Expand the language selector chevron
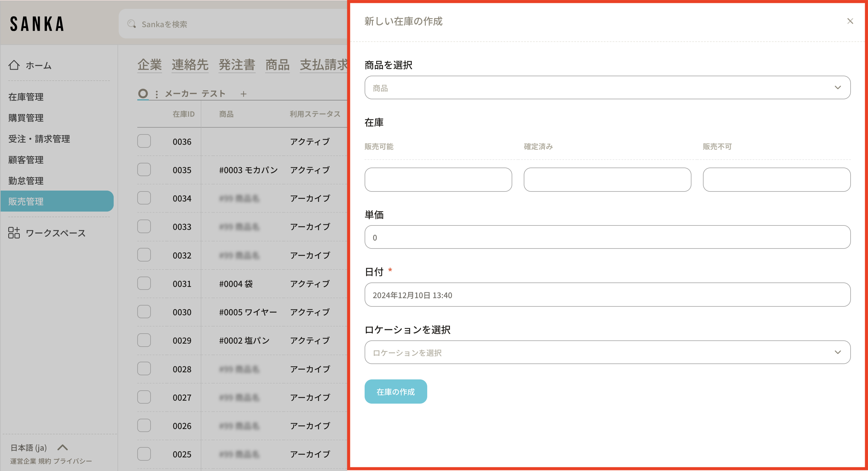Image resolution: width=868 pixels, height=471 pixels. tap(63, 447)
